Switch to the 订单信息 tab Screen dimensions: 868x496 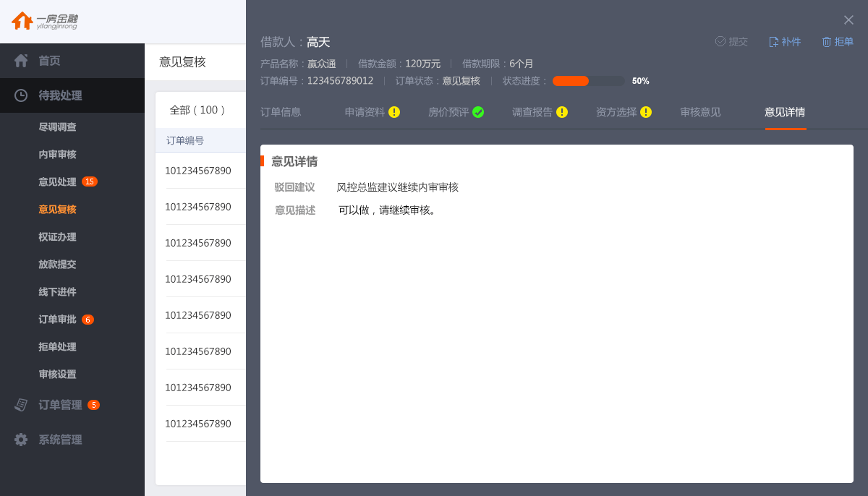[x=281, y=112]
